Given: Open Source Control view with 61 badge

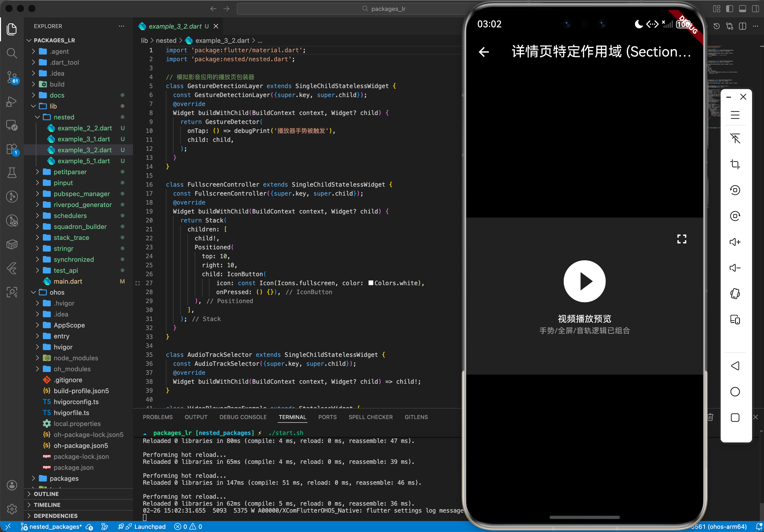Looking at the screenshot, I should click(12, 77).
